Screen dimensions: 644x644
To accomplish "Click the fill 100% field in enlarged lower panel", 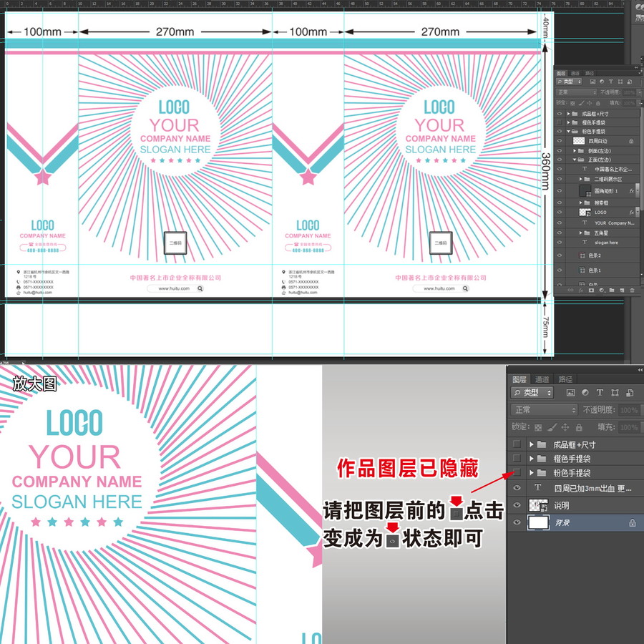I will point(629,427).
